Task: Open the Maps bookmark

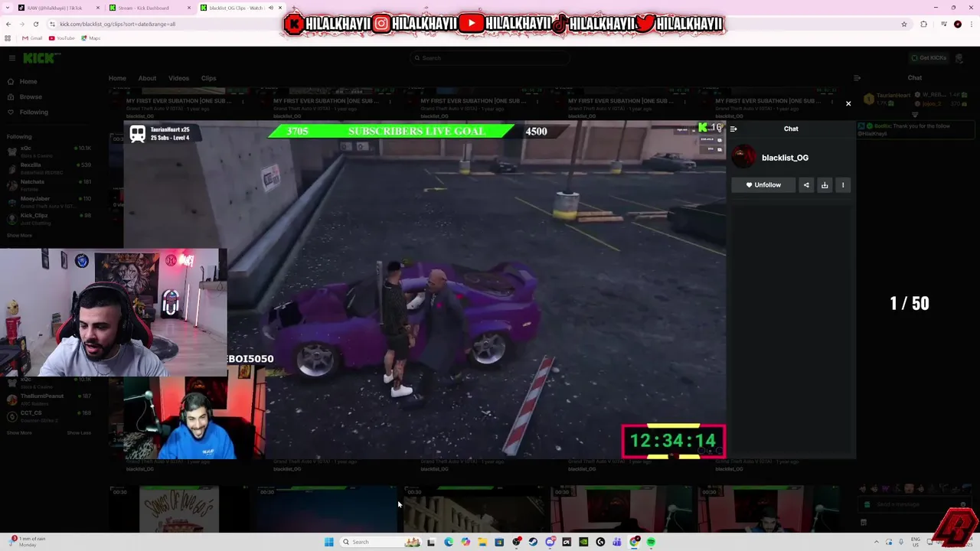Action: (90, 38)
